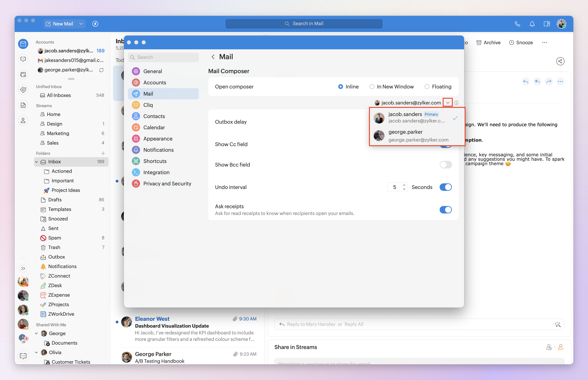Open Privacy and Security settings
The image size is (588, 380).
pos(167,184)
